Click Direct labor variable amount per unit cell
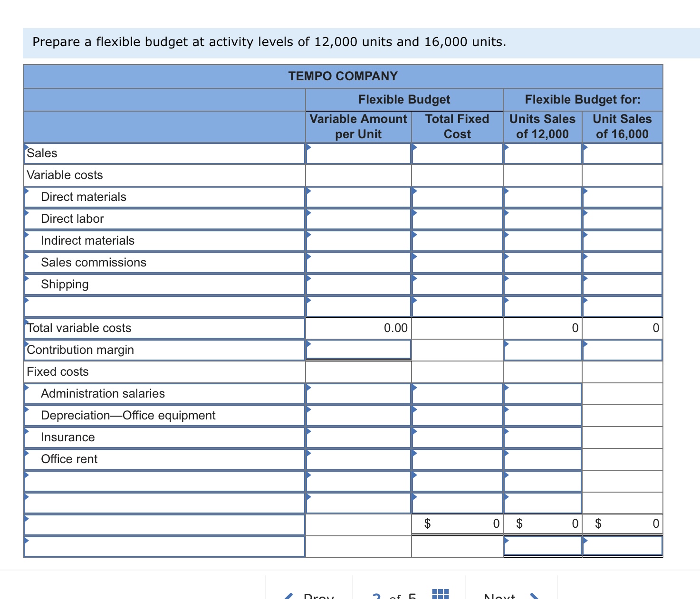This screenshot has height=599, width=700. click(358, 219)
